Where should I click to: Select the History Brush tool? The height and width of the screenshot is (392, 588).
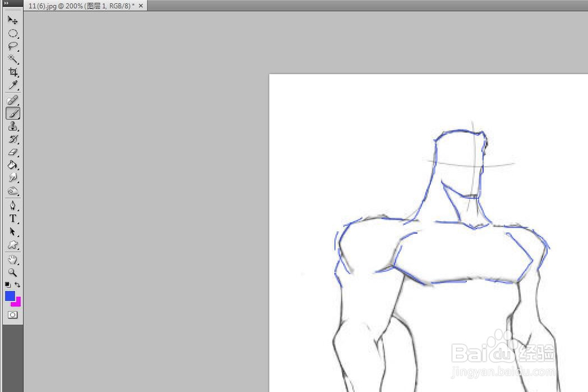pyautogui.click(x=13, y=139)
